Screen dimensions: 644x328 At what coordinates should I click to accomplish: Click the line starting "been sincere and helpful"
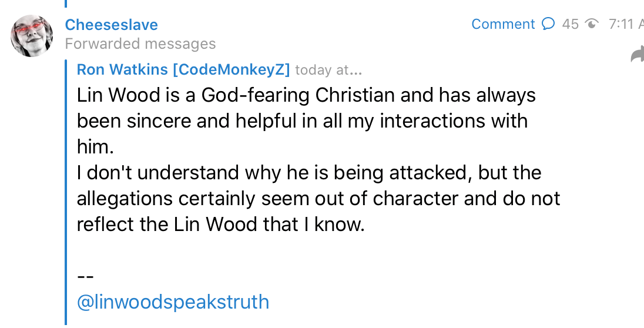(302, 121)
